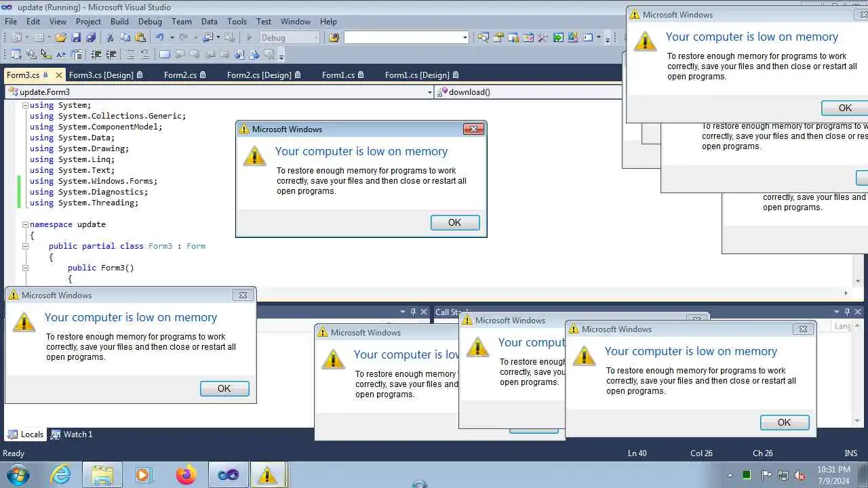
Task: Pin the Locals panel with auto-hide pushpin
Action: pos(412,312)
